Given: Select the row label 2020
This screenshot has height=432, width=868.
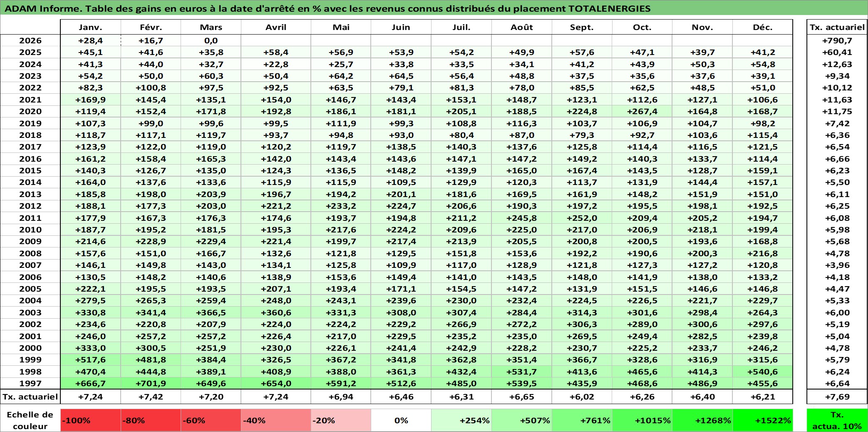Looking at the screenshot, I should [x=30, y=111].
